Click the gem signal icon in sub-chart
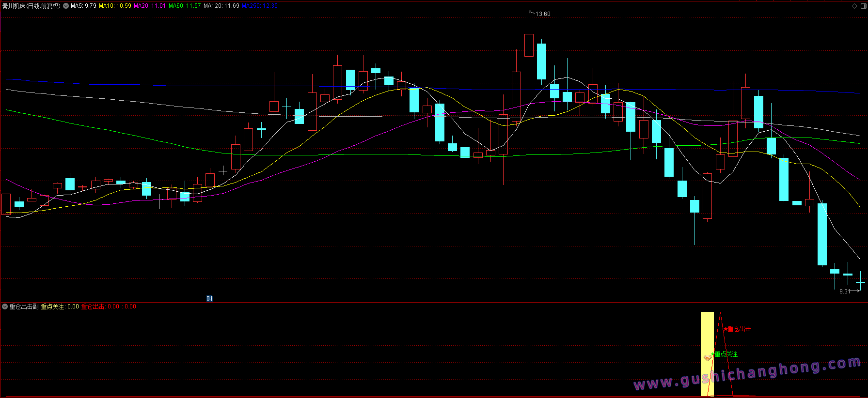The image size is (868, 398). (708, 358)
